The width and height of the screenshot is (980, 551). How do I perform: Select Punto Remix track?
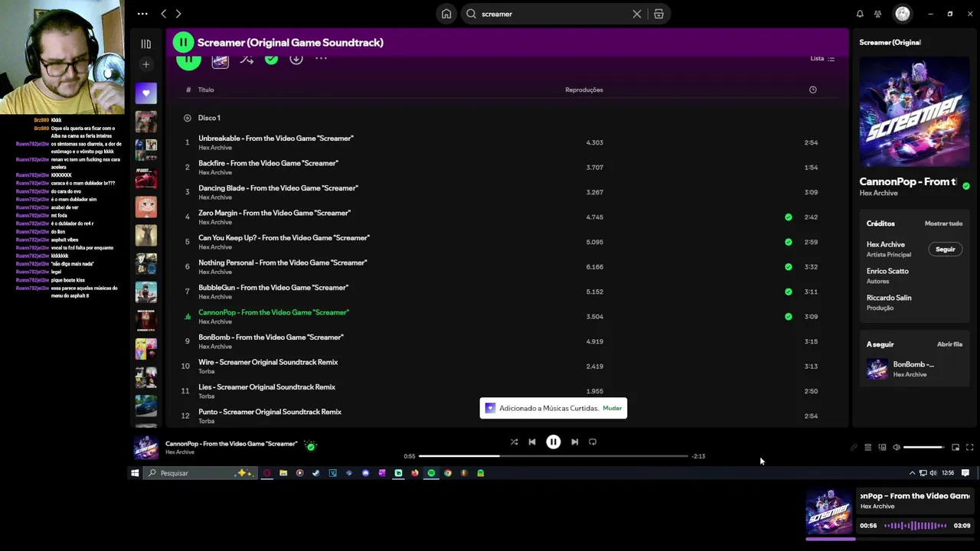(x=505, y=416)
